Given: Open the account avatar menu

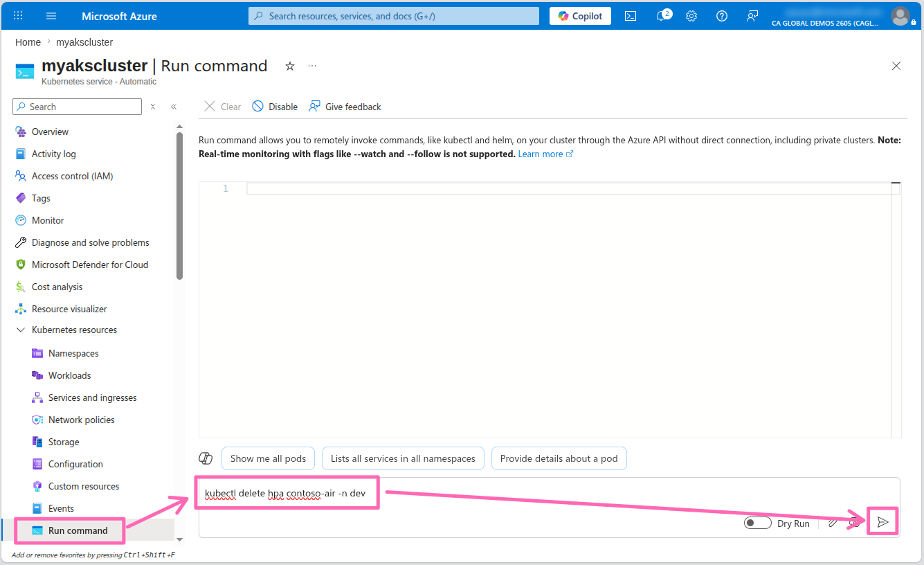Looking at the screenshot, I should 900,16.
